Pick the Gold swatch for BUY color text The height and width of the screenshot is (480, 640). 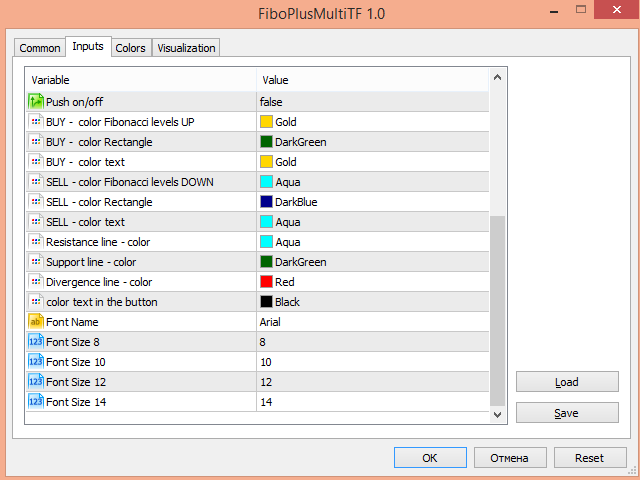tap(267, 162)
